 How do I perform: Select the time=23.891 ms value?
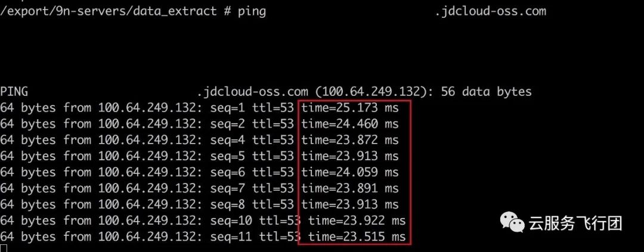[x=350, y=188]
